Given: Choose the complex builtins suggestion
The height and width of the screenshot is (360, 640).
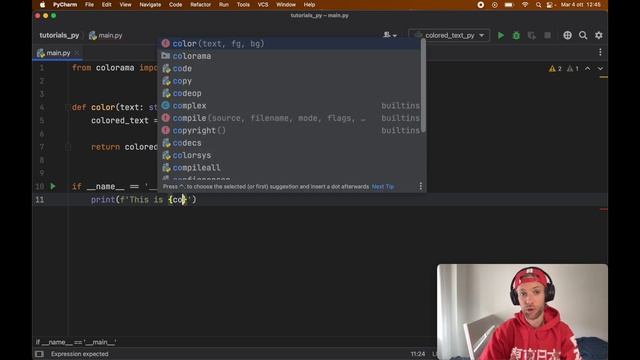Looking at the screenshot, I should [x=290, y=106].
